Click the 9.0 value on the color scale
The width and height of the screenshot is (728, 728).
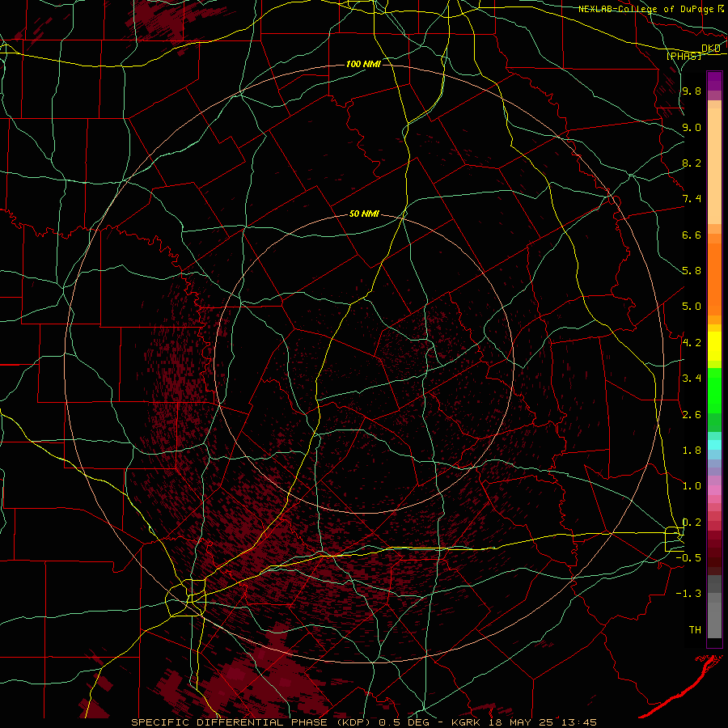pos(692,127)
